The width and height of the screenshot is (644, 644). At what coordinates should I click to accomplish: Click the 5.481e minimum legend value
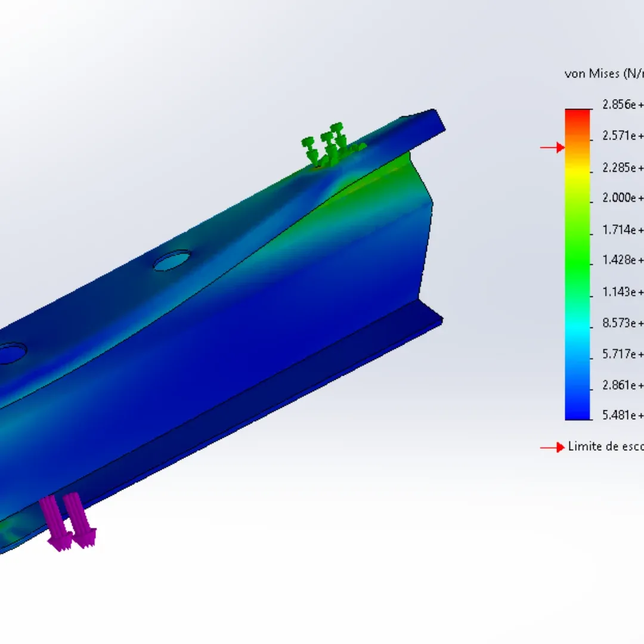(623, 416)
